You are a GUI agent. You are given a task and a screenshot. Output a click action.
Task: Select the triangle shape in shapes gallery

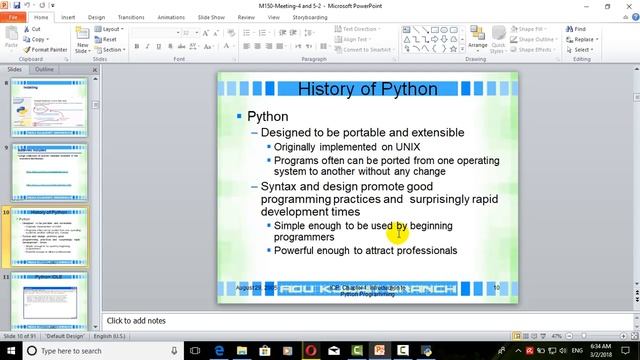(407, 39)
